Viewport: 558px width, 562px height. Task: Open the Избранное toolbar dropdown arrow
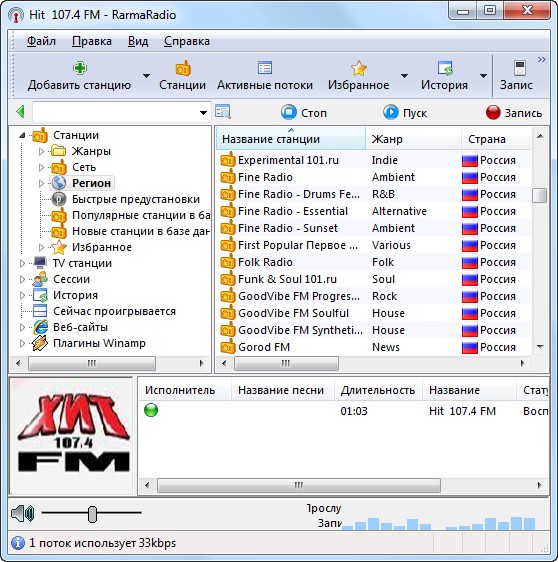coord(404,76)
